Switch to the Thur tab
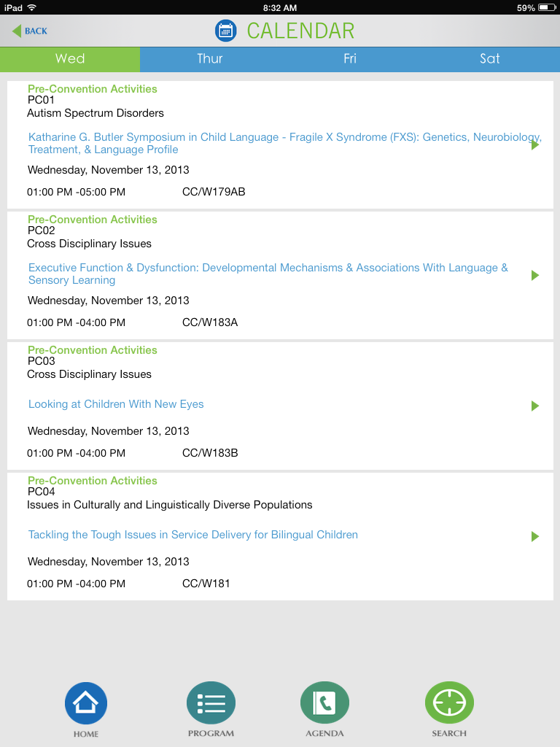 click(x=210, y=59)
